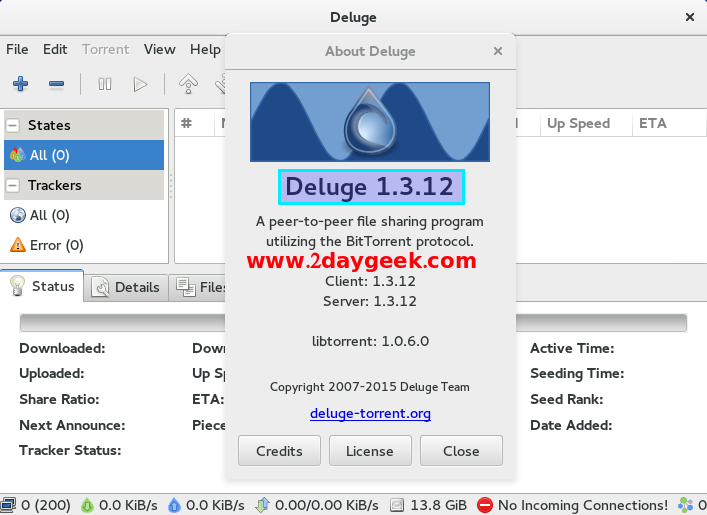Click the blue upload speed icon
The image size is (707, 515).
[x=174, y=505]
